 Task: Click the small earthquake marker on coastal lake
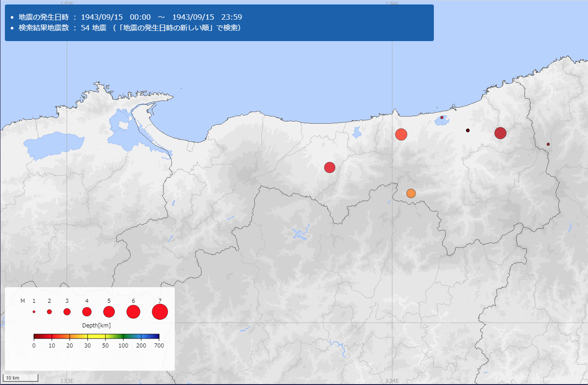click(x=442, y=117)
